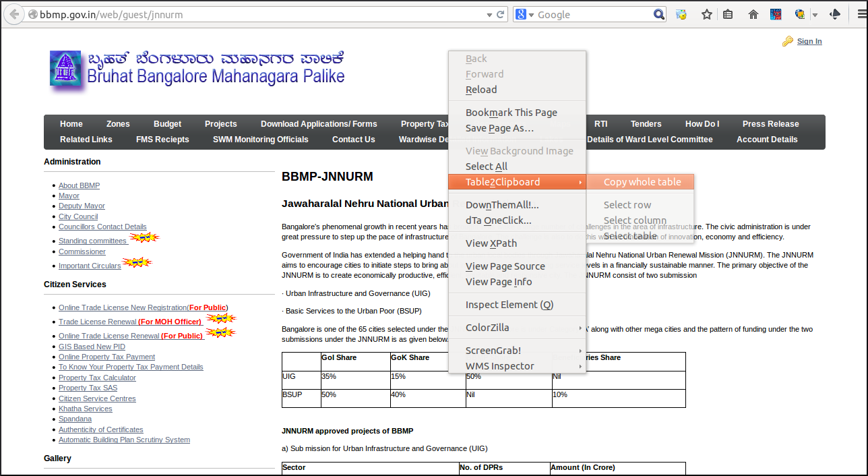
Task: Choose Inspect Element (Q) in context menu
Action: tap(518, 305)
